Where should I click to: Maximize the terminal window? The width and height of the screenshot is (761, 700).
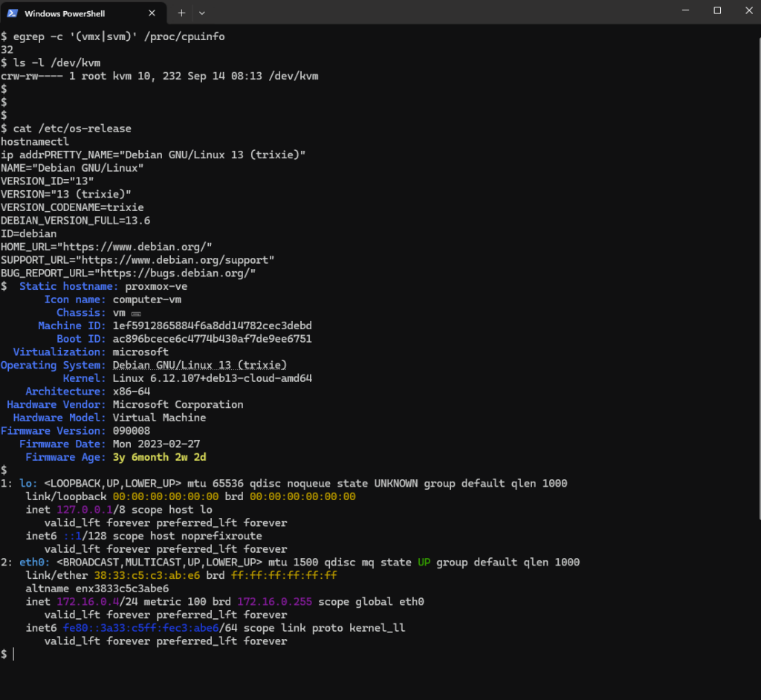coord(717,10)
